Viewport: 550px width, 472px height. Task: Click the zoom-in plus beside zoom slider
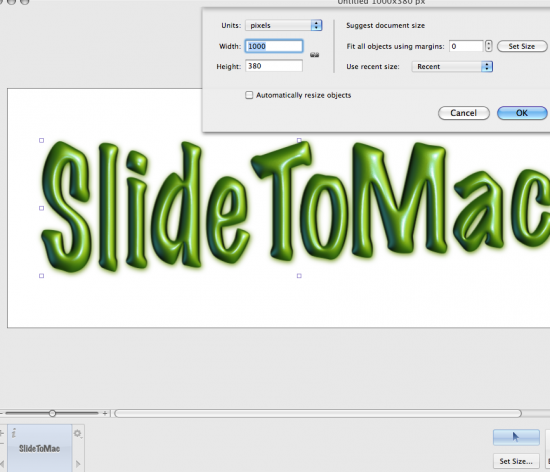(x=105, y=413)
